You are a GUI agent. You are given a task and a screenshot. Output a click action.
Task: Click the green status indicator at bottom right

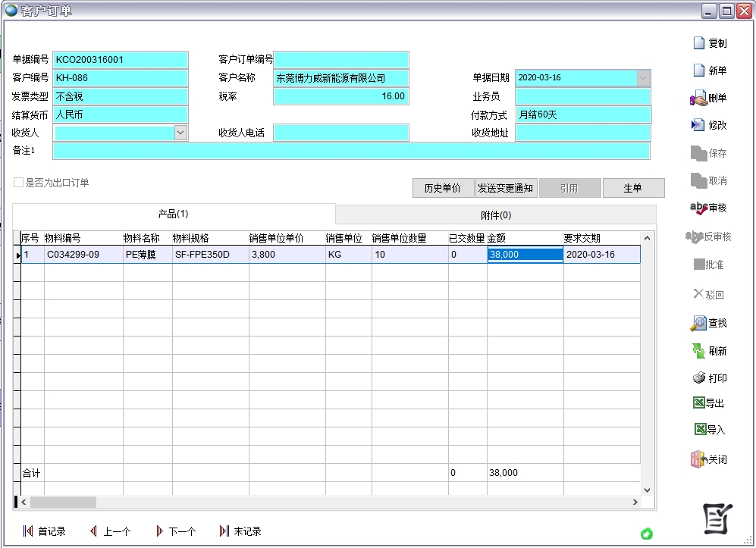(x=646, y=534)
